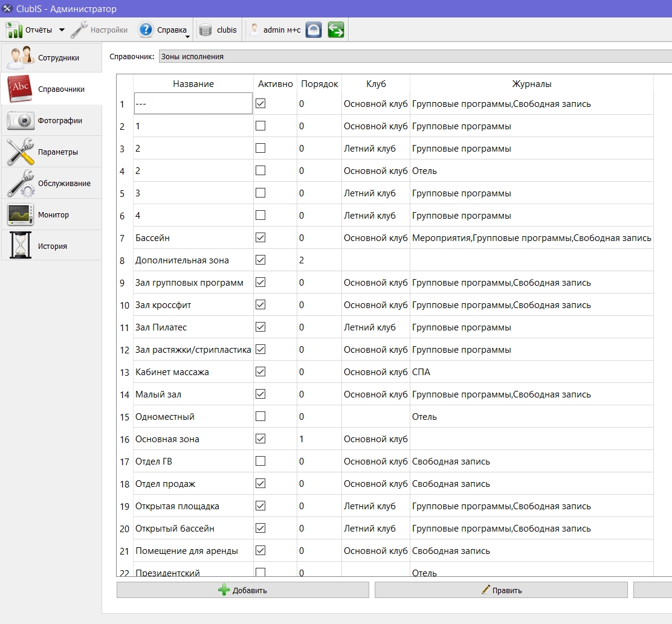
Task: Select row header number 7
Action: coord(124,237)
